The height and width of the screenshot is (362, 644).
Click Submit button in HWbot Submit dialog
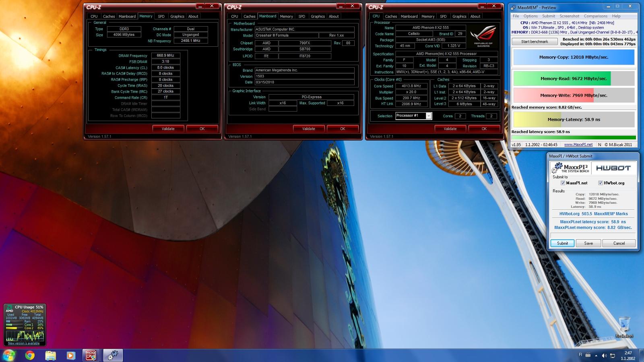point(562,243)
